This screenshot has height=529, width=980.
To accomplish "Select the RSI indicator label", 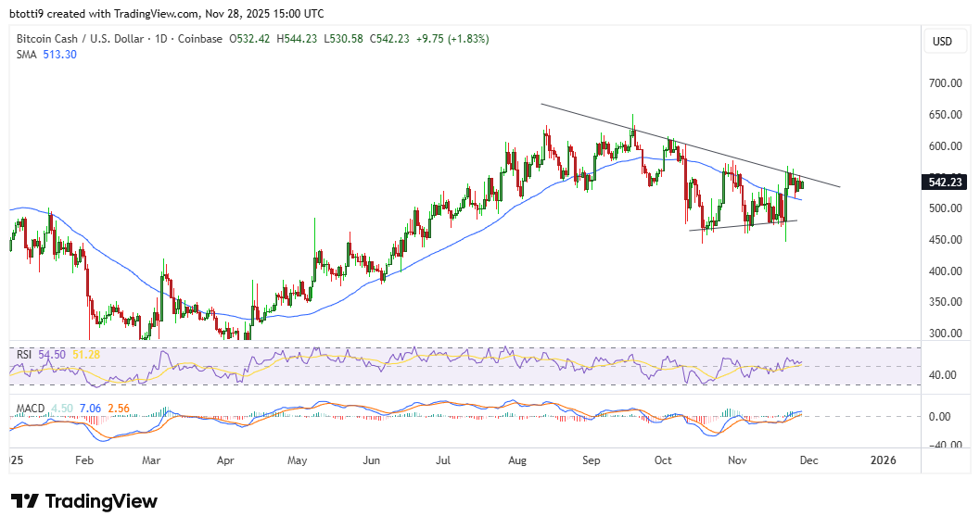I will [25, 355].
